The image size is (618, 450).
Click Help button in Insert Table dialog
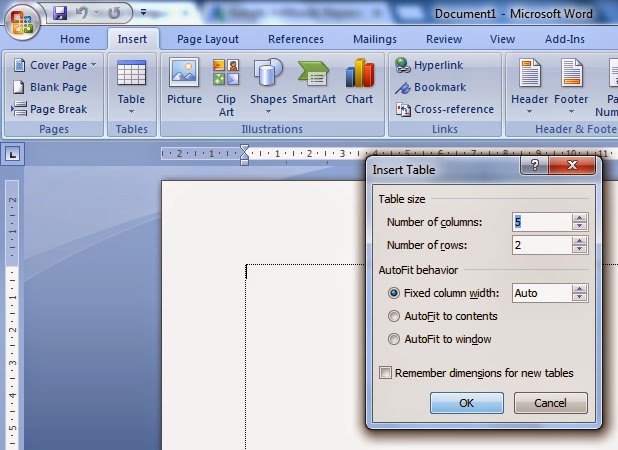tap(534, 165)
